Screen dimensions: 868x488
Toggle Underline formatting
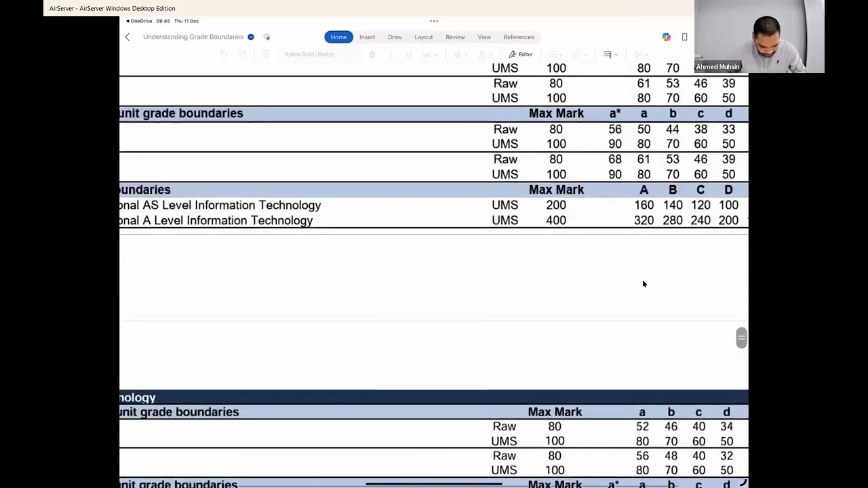(408, 54)
